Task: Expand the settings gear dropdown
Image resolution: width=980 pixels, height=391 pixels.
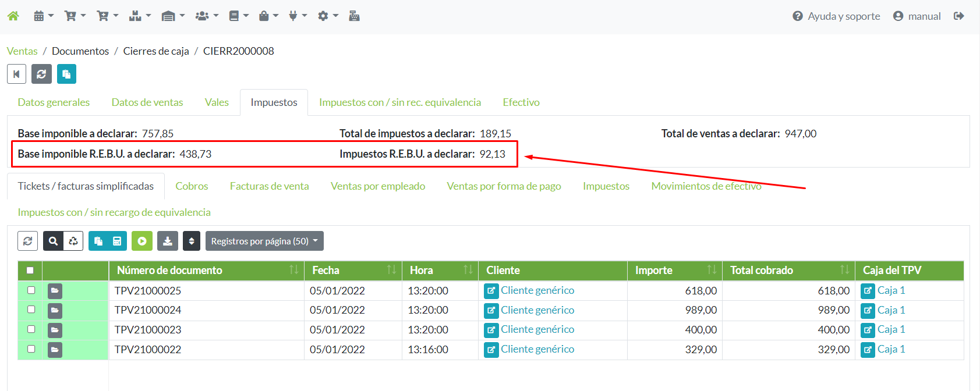Action: [x=327, y=16]
